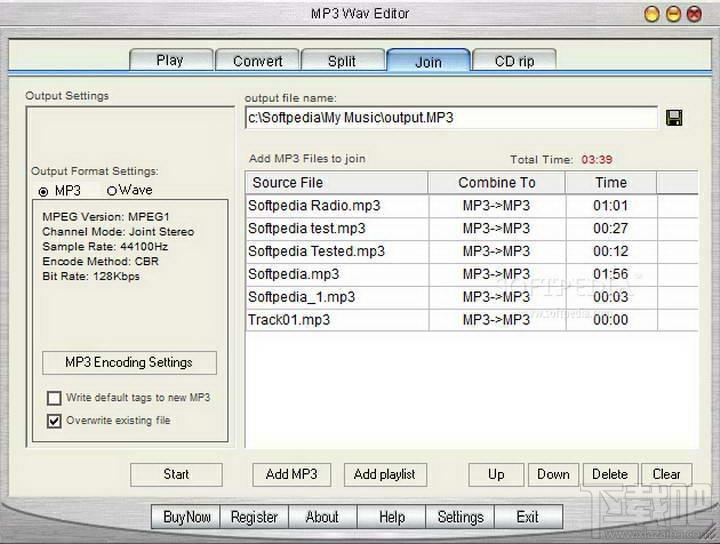Select the Softpedia_1.mp3 row
The width and height of the screenshot is (720, 544).
click(x=472, y=297)
